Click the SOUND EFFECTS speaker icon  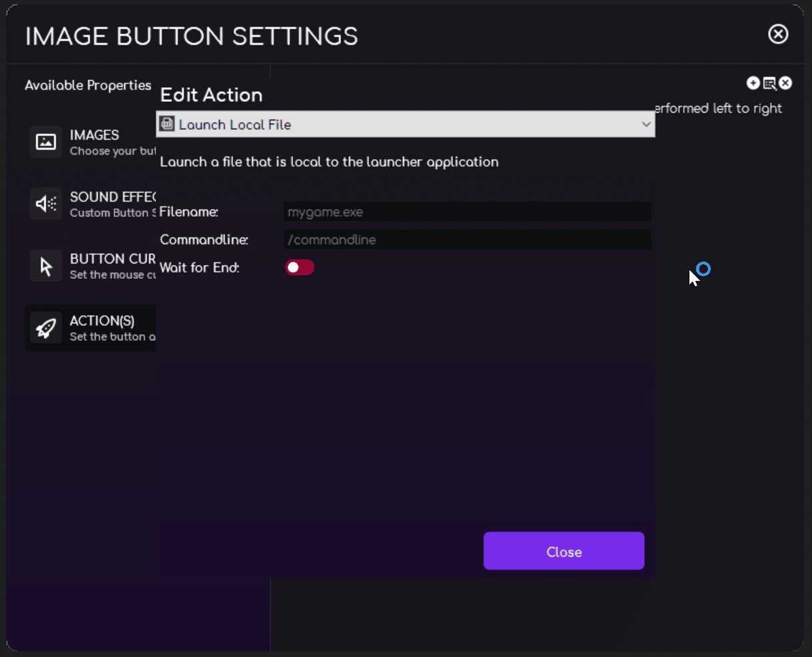(x=45, y=203)
